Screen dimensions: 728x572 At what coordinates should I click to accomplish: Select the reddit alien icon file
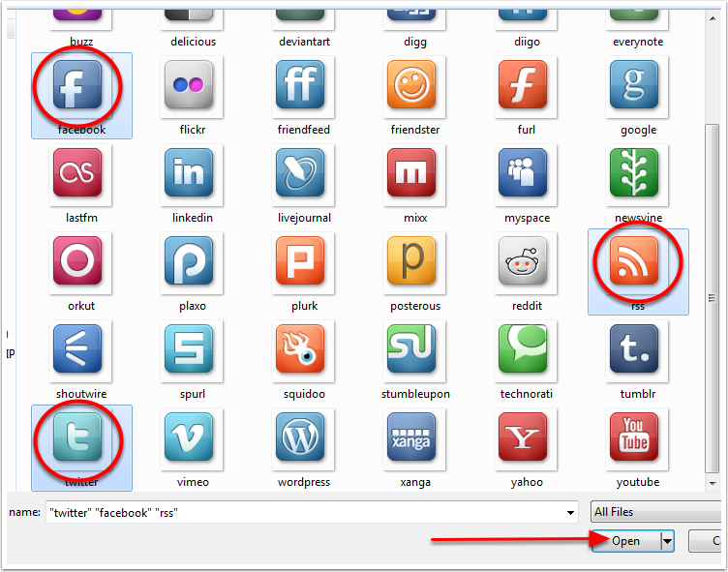[523, 261]
